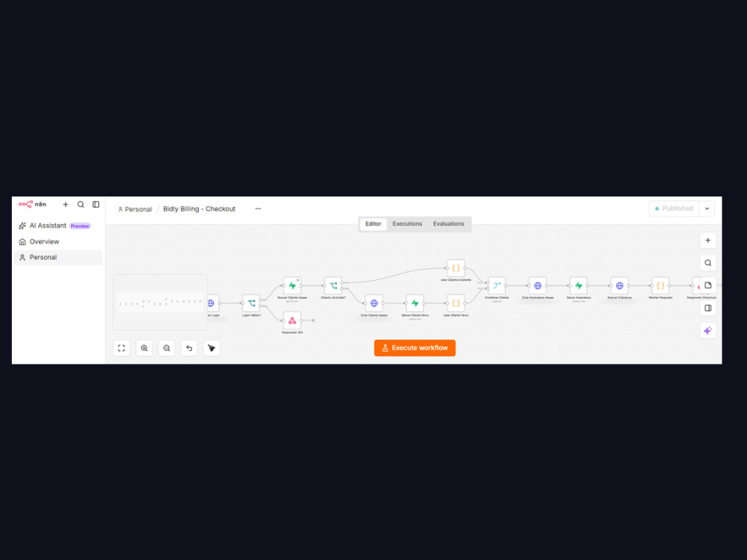747x560 pixels.
Task: Select the Montar Resposta code node
Action: pos(660,286)
